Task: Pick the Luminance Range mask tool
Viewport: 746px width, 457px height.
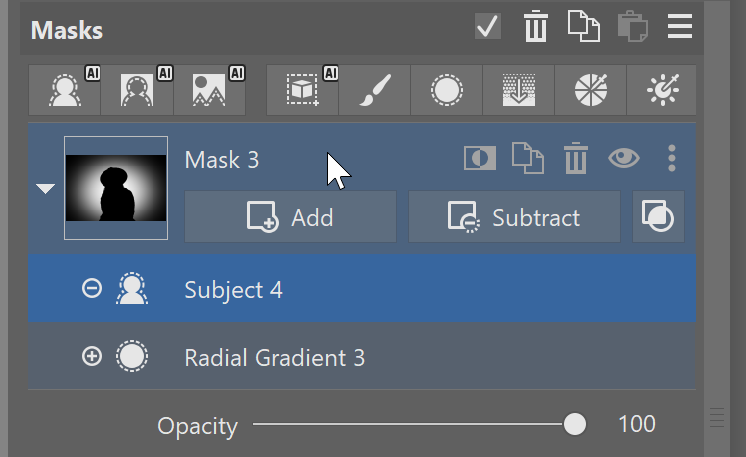Action: pyautogui.click(x=661, y=90)
